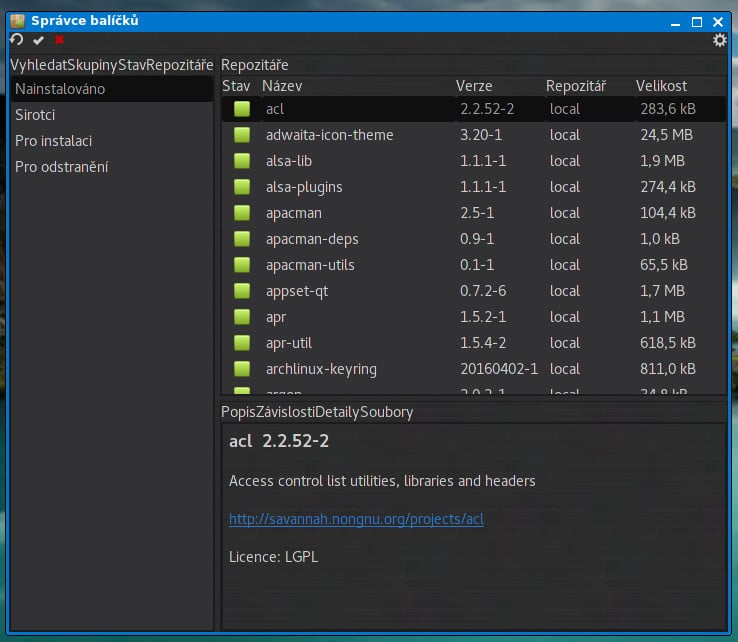Select the apacman package name

tap(294, 213)
